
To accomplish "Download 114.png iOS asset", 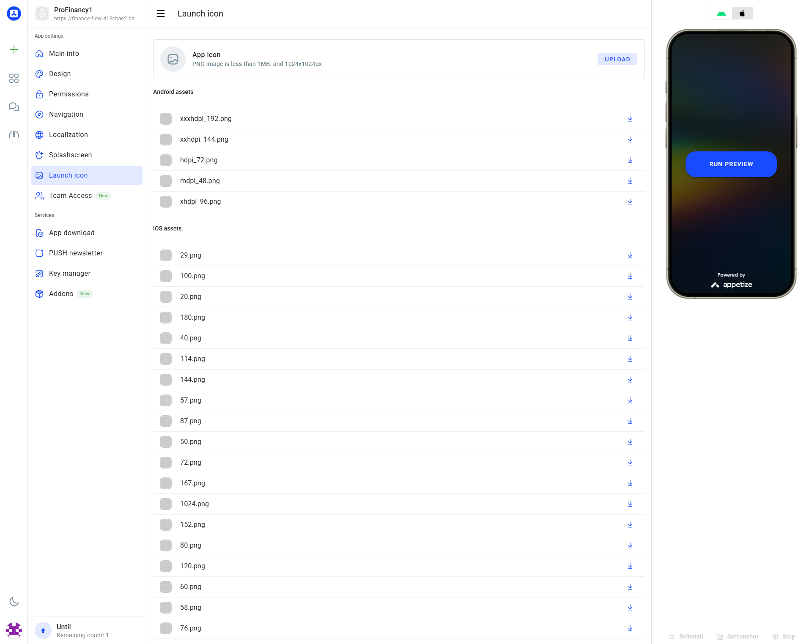I will coord(630,359).
